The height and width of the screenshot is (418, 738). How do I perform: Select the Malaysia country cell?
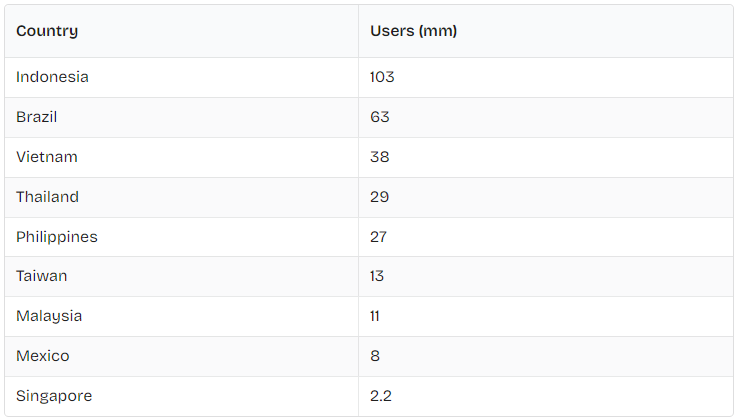(x=49, y=316)
